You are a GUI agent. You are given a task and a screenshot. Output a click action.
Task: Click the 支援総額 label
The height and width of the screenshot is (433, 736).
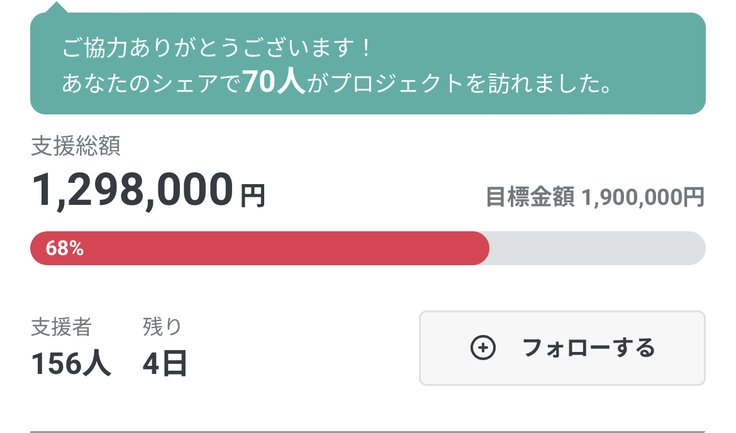coord(76,146)
